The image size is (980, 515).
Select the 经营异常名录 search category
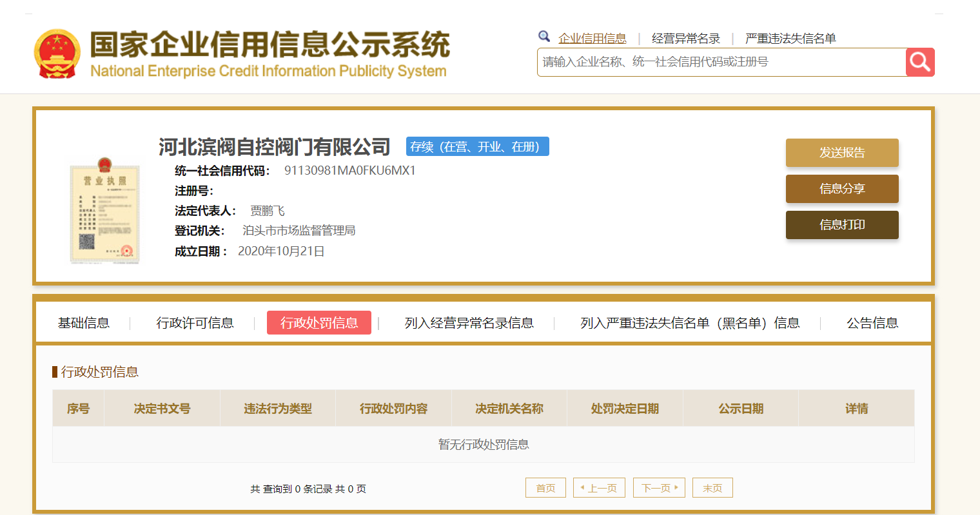pos(686,39)
